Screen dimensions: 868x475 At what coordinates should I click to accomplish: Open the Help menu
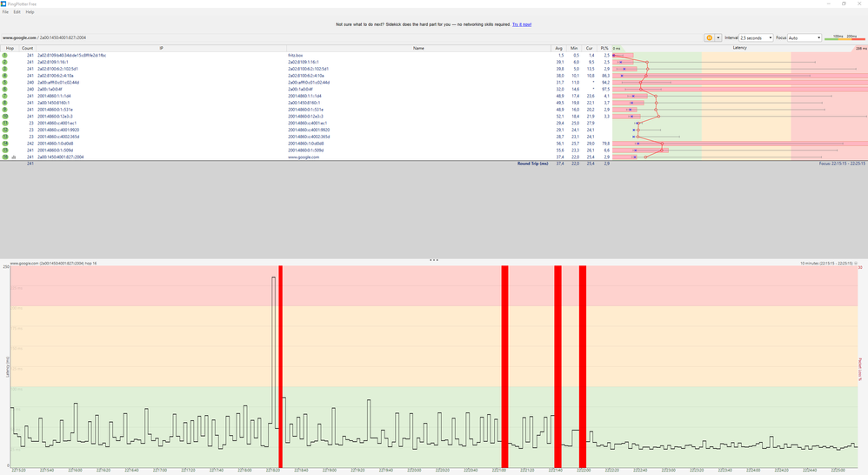(30, 11)
